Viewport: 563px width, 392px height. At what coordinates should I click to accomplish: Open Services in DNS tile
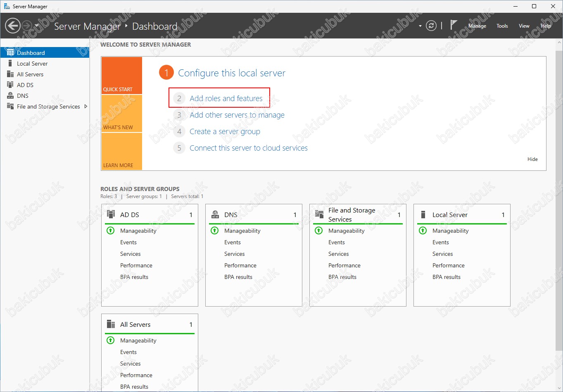235,254
